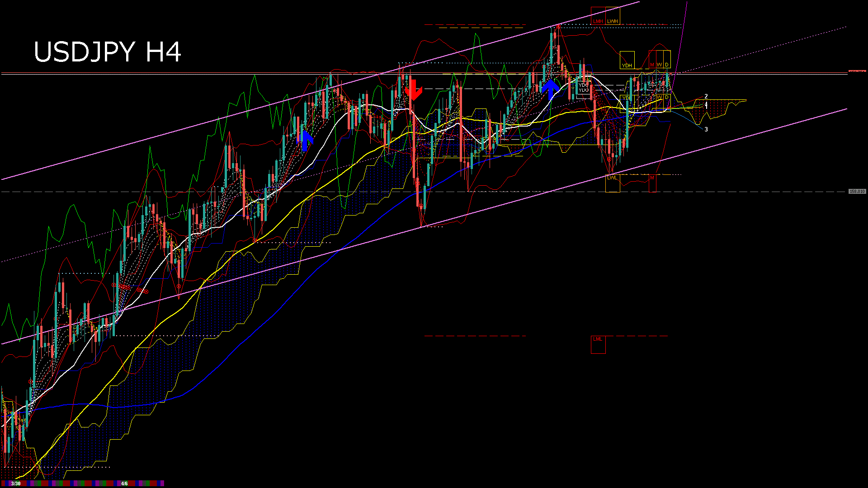868x488 pixels.
Task: Click the number 2 line label on the right
Action: (x=707, y=96)
